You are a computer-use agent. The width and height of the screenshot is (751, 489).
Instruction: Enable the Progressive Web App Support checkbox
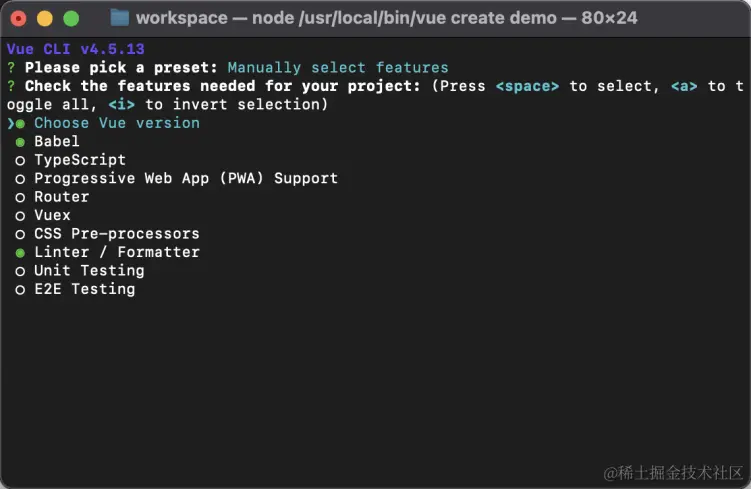20,179
